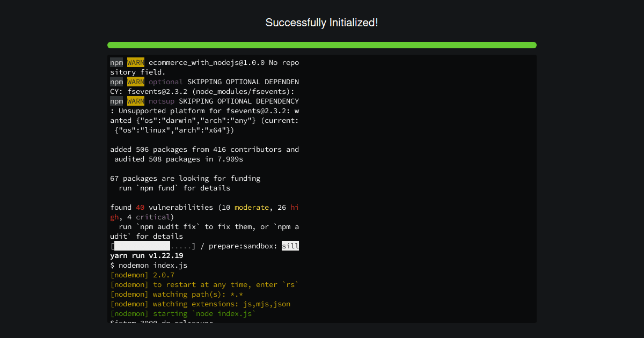Click the "$ nodemon index.js" command line
This screenshot has height=338, width=644.
pyautogui.click(x=149, y=265)
